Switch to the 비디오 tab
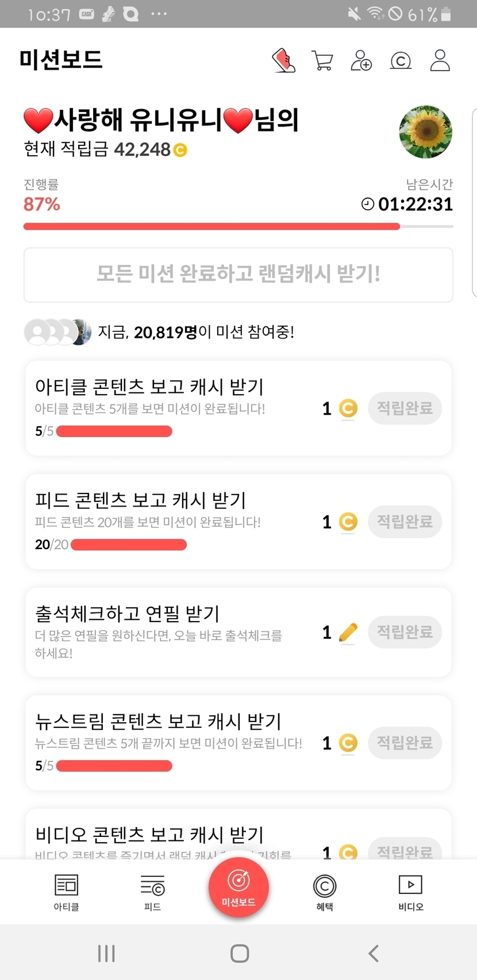Image resolution: width=477 pixels, height=980 pixels. click(410, 892)
